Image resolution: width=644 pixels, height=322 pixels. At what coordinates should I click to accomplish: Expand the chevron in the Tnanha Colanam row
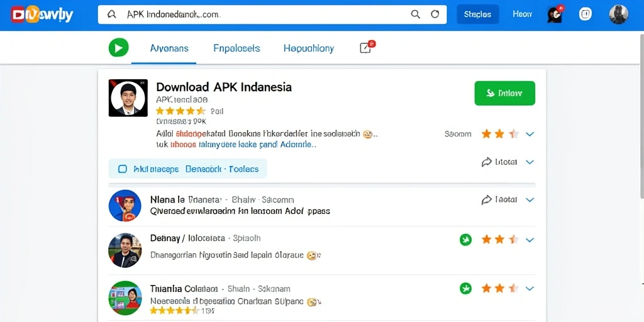(530, 288)
